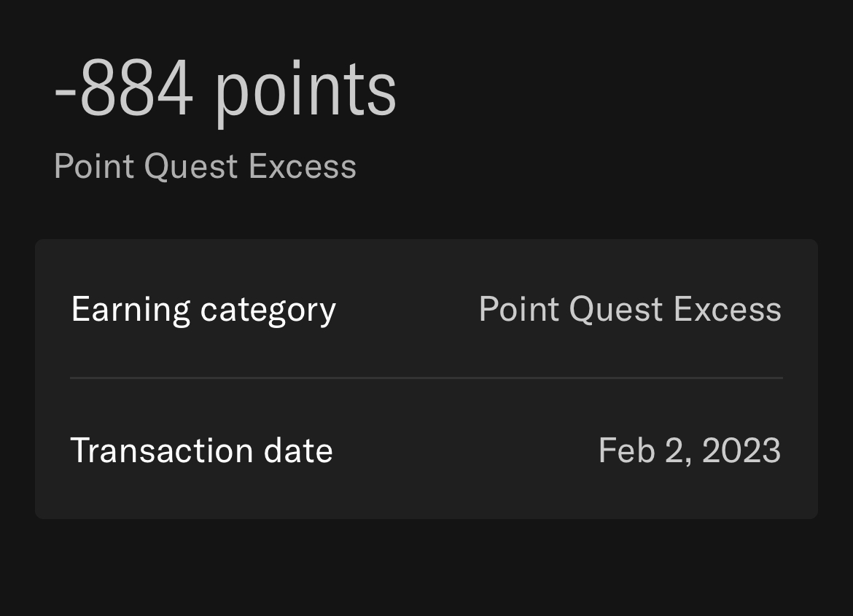Click the word "Quest" in the Earning category value
This screenshot has width=853, height=616.
tap(616, 309)
